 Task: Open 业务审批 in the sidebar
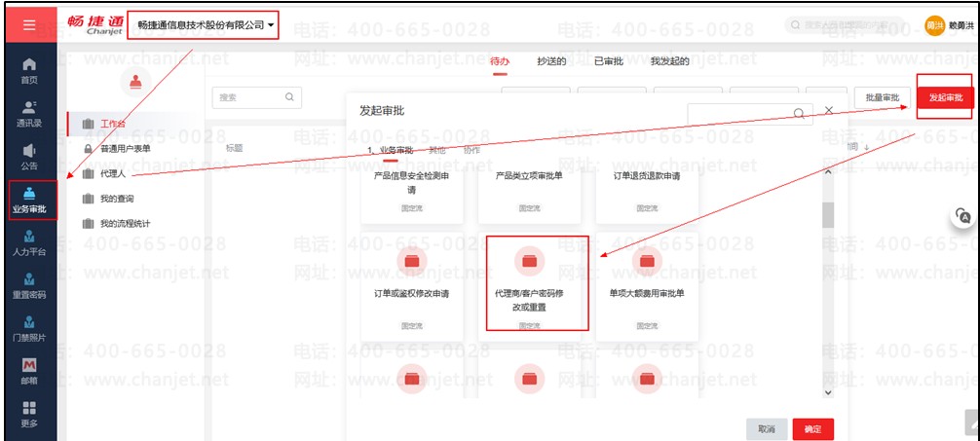coord(29,201)
